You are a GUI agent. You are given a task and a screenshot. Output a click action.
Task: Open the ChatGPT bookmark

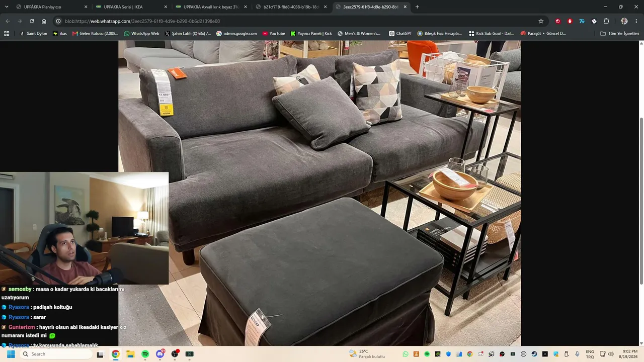coord(400,34)
